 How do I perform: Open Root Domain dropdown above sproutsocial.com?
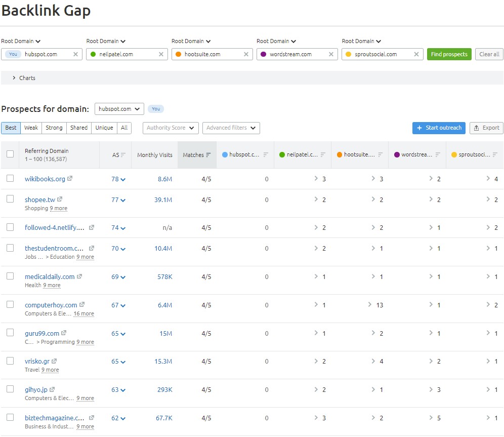pyautogui.click(x=361, y=41)
